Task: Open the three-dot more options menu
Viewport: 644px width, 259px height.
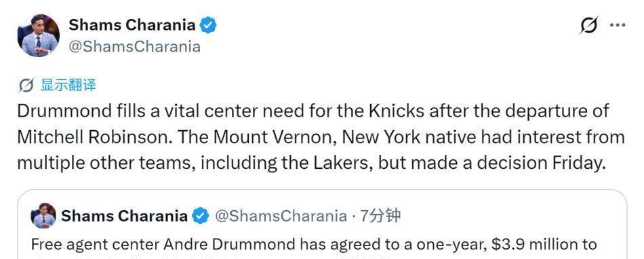Action: coord(618,26)
